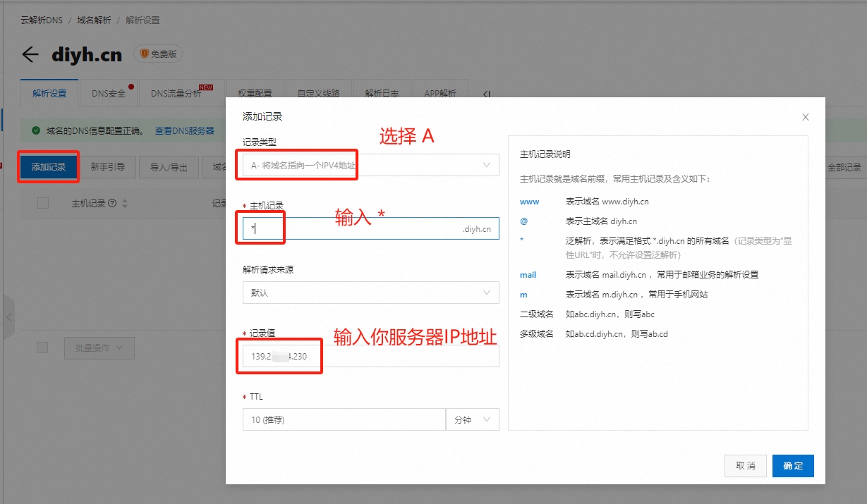Expand the 解析请求来源 dropdown showing 默认
This screenshot has height=504, width=867.
[x=370, y=293]
